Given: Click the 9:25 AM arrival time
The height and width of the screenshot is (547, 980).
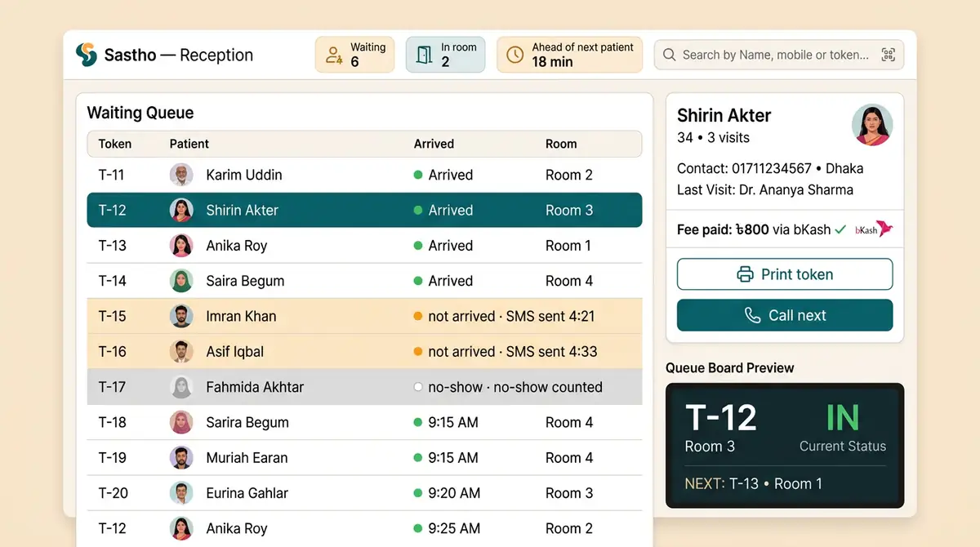Looking at the screenshot, I should tap(453, 528).
